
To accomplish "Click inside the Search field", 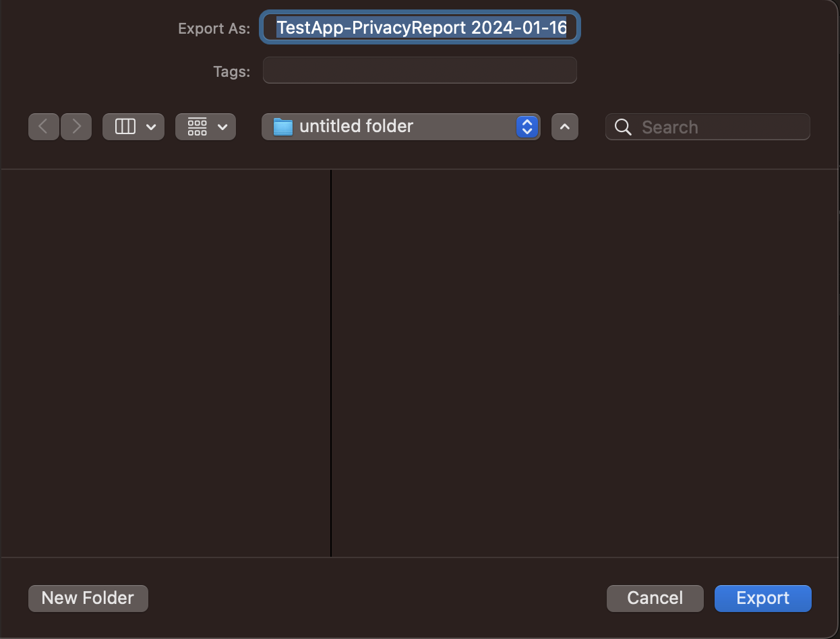I will pos(721,127).
